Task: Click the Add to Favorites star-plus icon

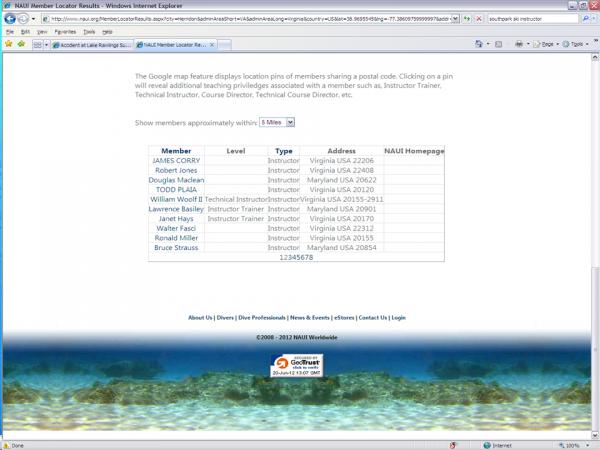Action: tap(21, 44)
